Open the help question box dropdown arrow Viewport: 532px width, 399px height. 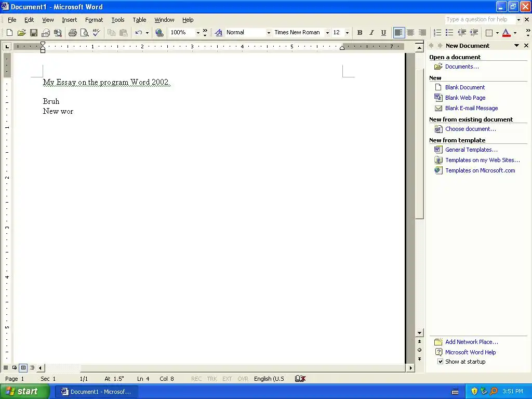click(518, 20)
